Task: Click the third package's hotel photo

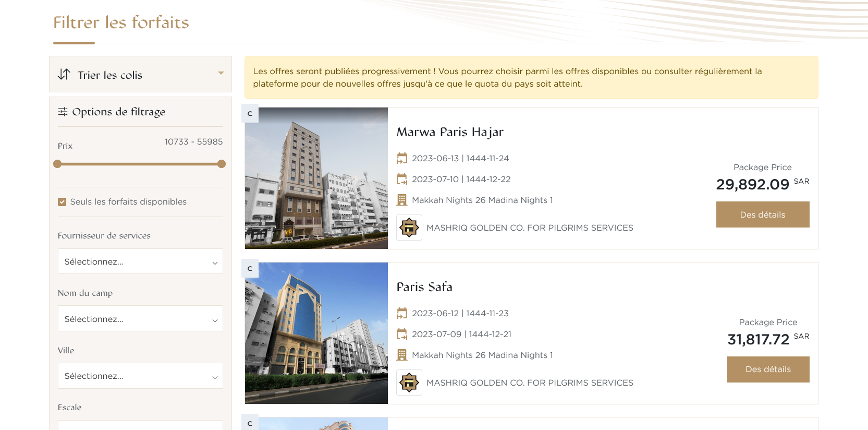Action: pyautogui.click(x=316, y=424)
